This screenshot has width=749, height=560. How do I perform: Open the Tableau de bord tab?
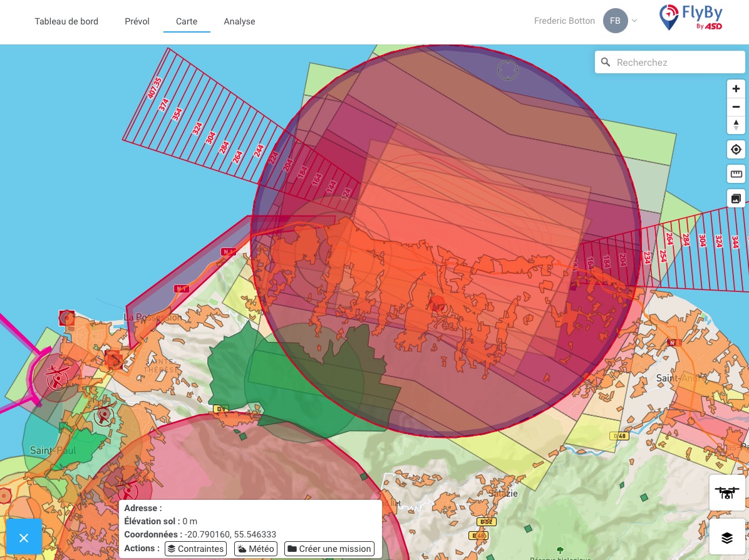click(66, 21)
